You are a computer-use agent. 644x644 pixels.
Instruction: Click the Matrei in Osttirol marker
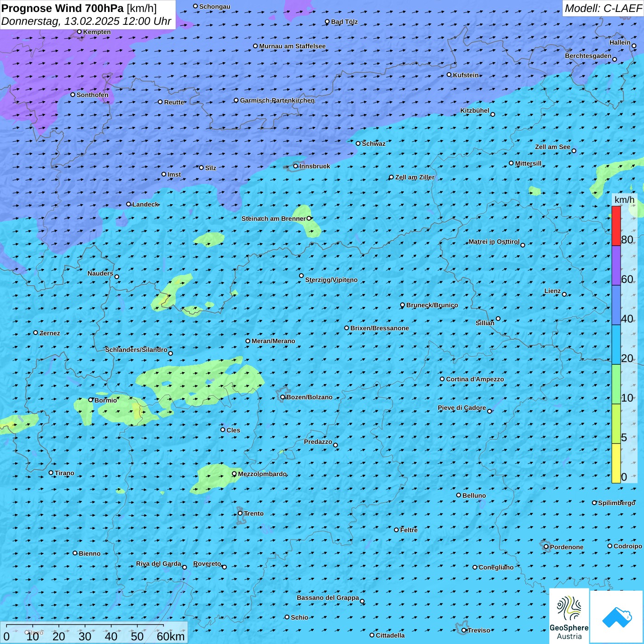pos(523,245)
